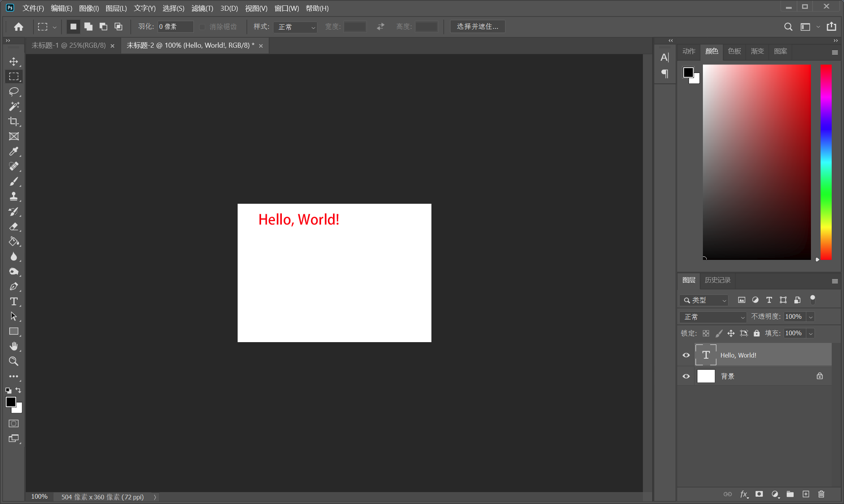Click the 选择并遮住... button

[x=477, y=27]
